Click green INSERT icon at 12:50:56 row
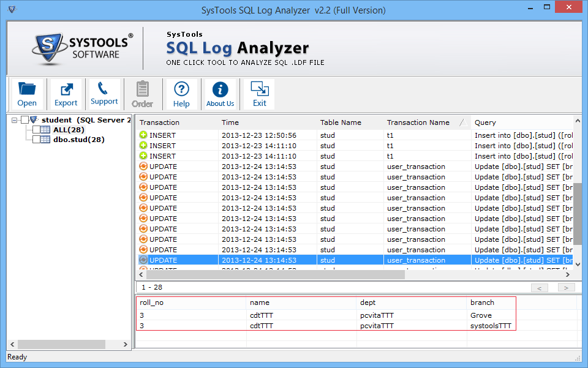This screenshot has width=588, height=368. coord(143,135)
